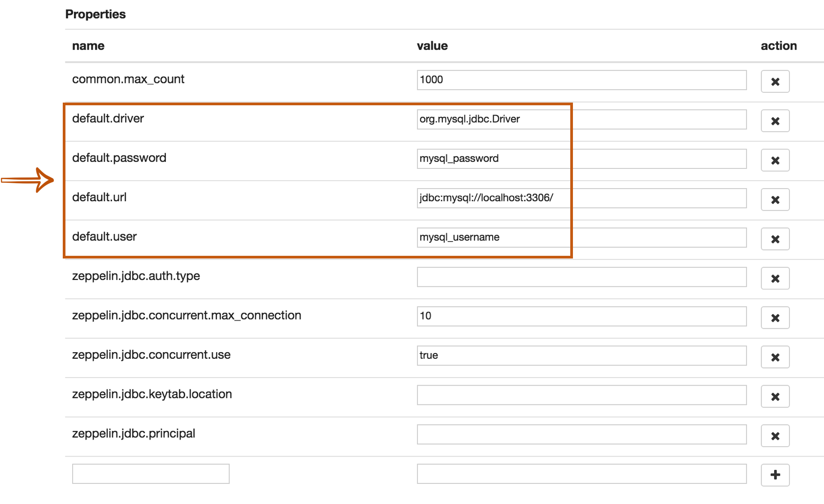Edit the max_connection value of 10
Image resolution: width=824 pixels, height=504 pixels.
coord(581,317)
